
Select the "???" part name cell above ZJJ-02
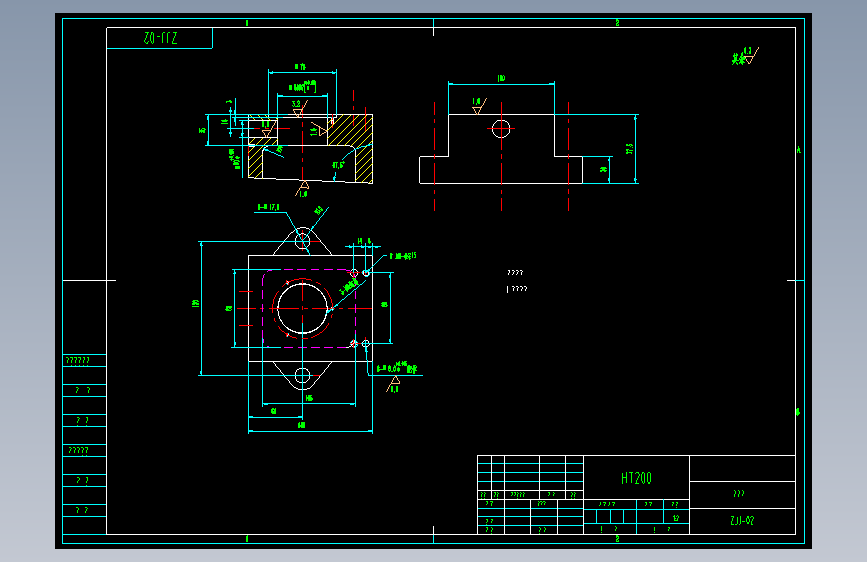point(742,495)
